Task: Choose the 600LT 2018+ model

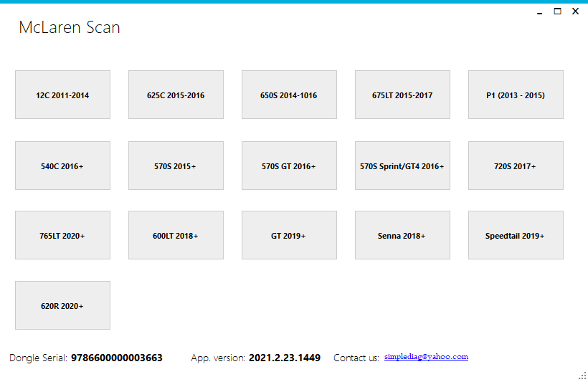Action: coord(176,235)
